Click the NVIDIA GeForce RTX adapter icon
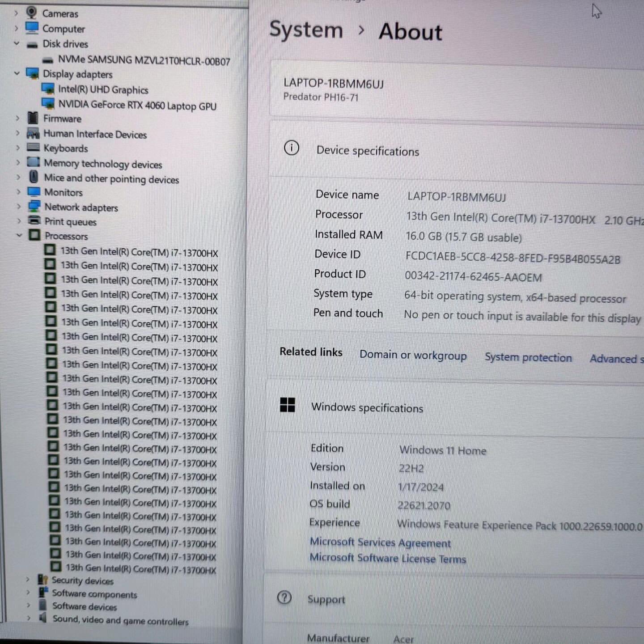This screenshot has width=644, height=644. [x=48, y=104]
